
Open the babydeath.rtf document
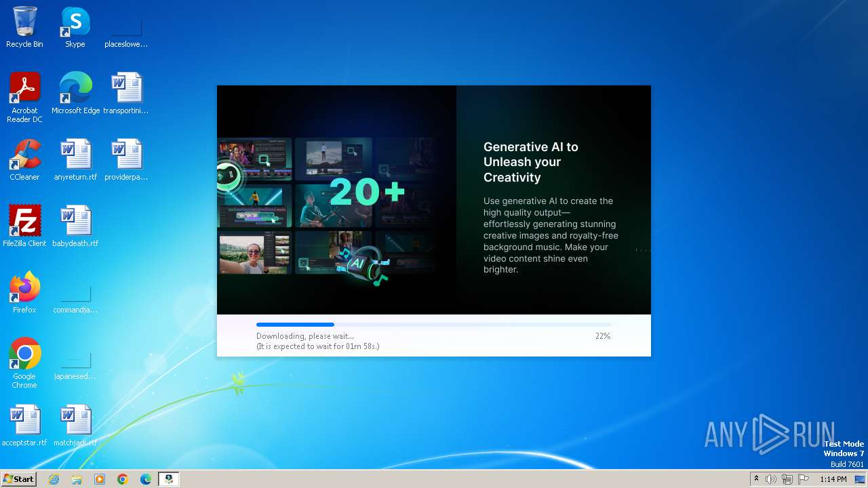pyautogui.click(x=75, y=226)
